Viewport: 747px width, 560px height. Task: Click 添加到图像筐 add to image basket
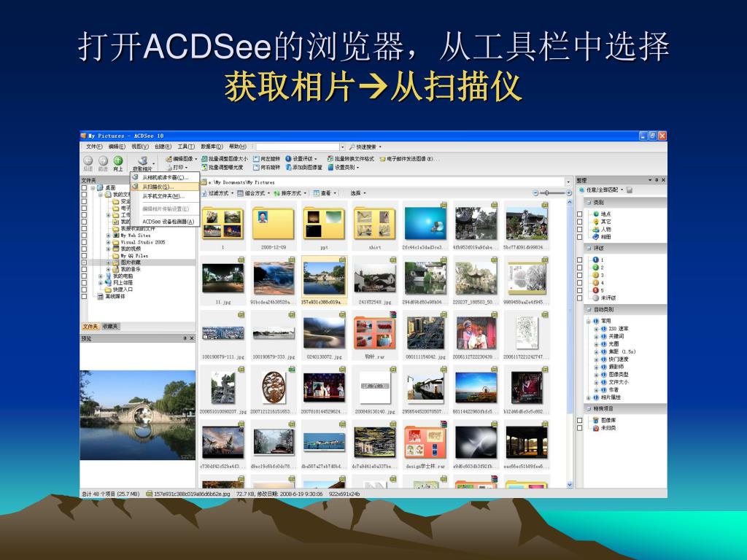pyautogui.click(x=304, y=167)
